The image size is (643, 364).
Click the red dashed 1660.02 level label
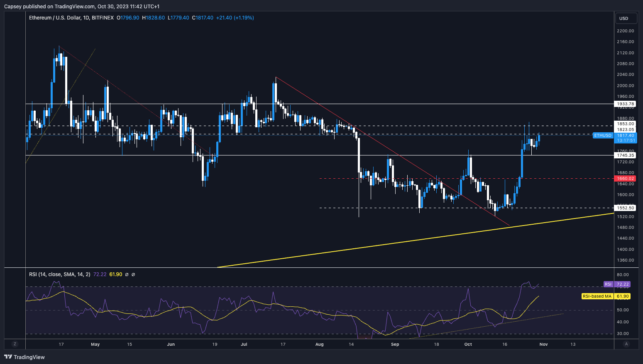tap(625, 178)
